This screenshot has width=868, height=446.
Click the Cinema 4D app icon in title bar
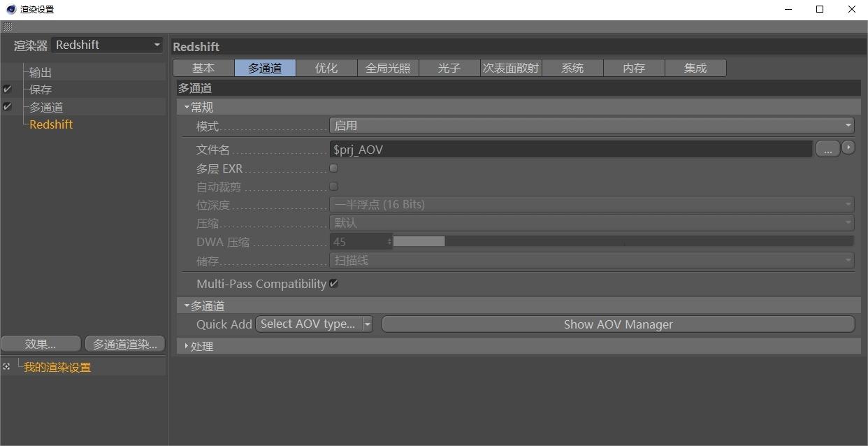tap(10, 9)
